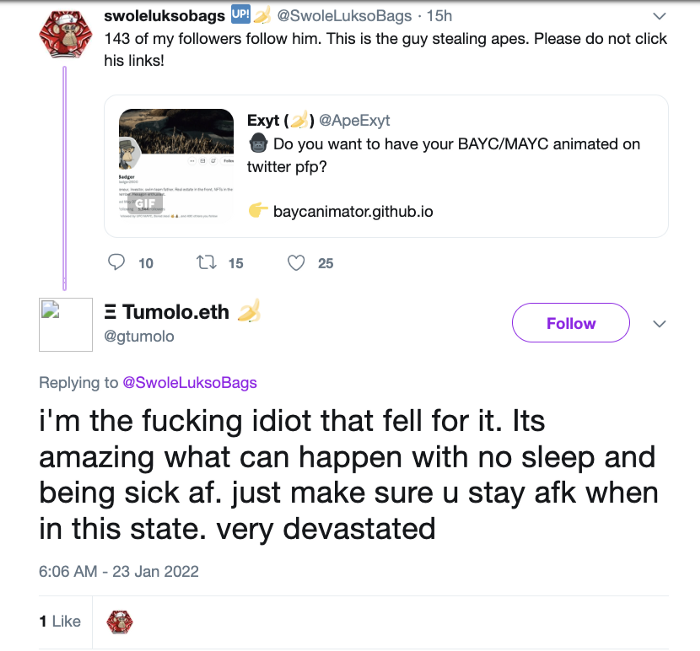Click the blue UP! badge icon

coord(241,15)
